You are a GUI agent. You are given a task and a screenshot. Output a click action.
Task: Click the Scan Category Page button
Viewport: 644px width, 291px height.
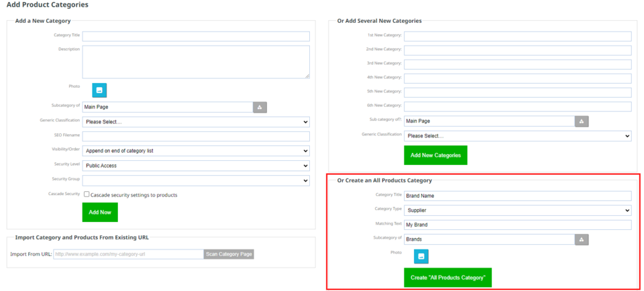pyautogui.click(x=229, y=254)
